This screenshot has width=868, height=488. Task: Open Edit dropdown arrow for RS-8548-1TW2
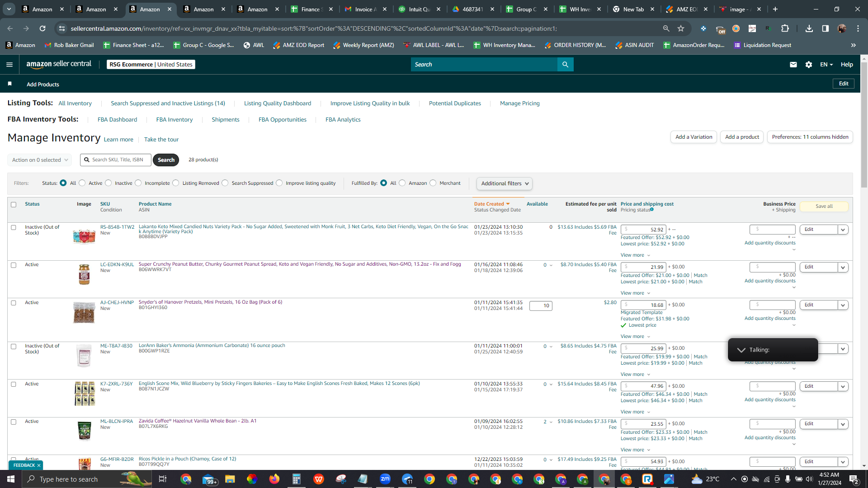(843, 230)
